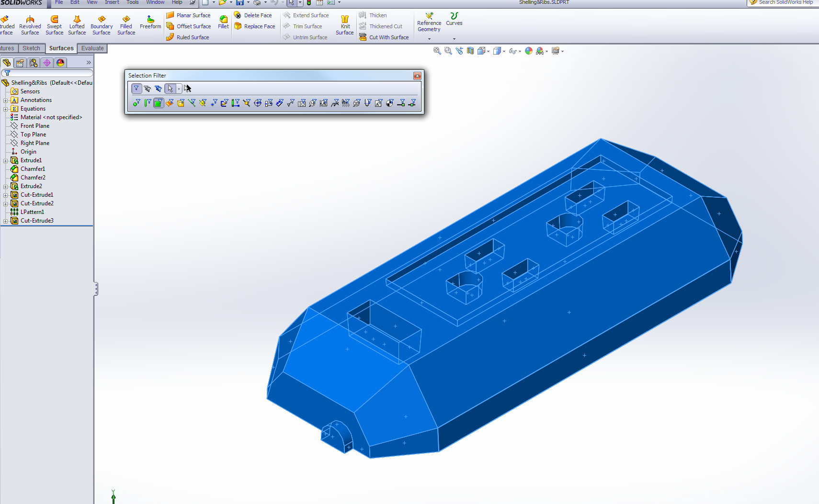
Task: Open the Tools menu
Action: [132, 2]
